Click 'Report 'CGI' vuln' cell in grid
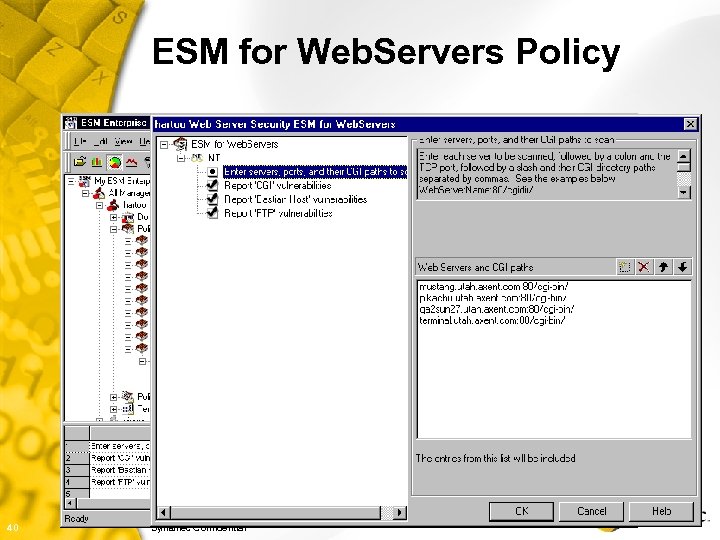This screenshot has width=720, height=540. coord(120,458)
